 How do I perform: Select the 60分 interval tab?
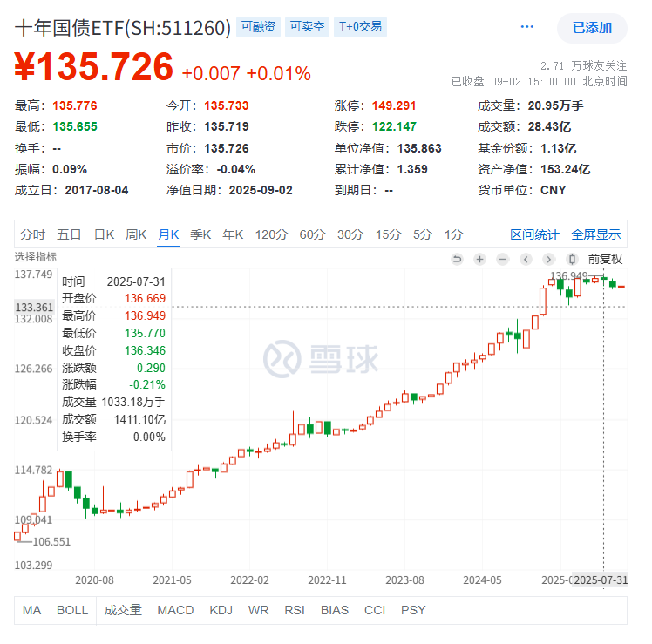(312, 234)
